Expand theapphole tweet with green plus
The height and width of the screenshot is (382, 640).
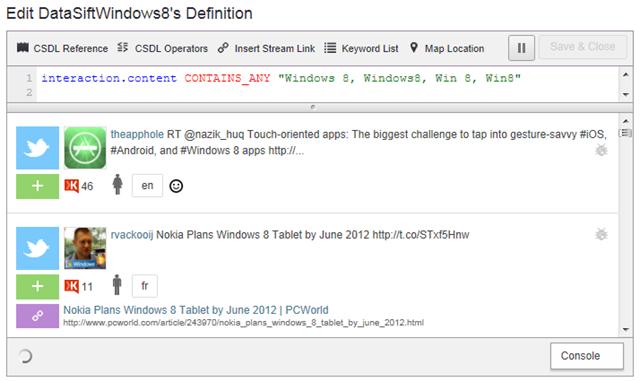point(38,187)
